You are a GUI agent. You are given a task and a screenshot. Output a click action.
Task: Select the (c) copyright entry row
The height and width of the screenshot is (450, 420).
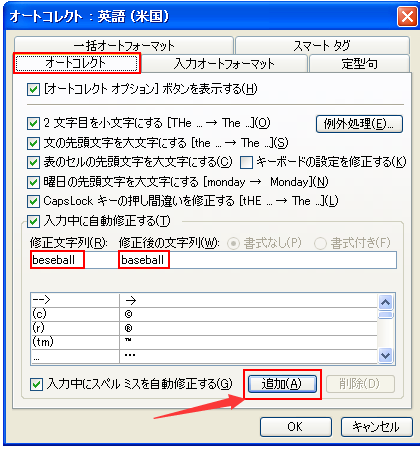coord(204,314)
